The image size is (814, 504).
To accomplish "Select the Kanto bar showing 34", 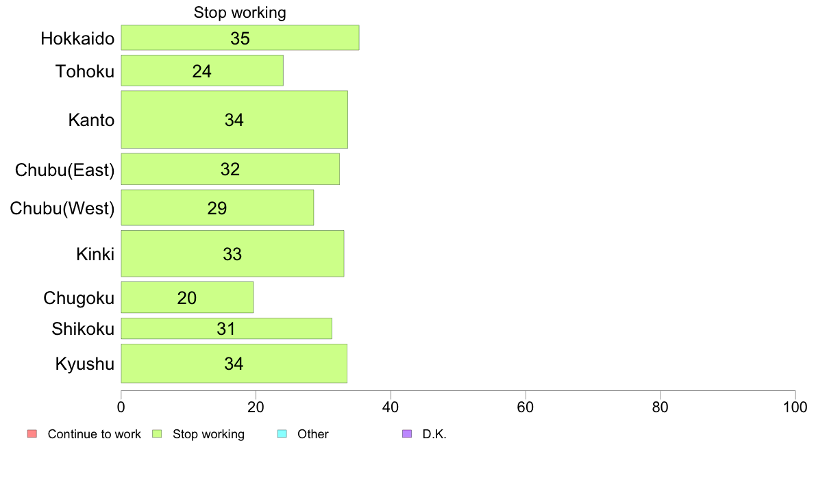I will 234,120.
